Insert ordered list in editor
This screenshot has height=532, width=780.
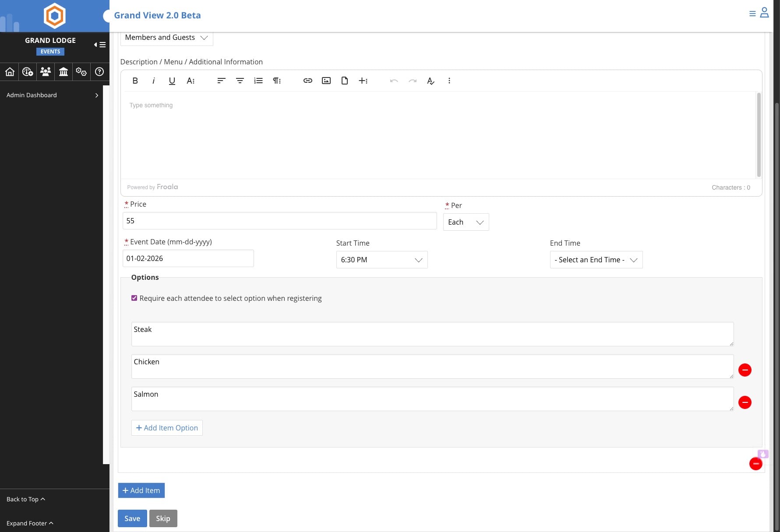(x=258, y=81)
